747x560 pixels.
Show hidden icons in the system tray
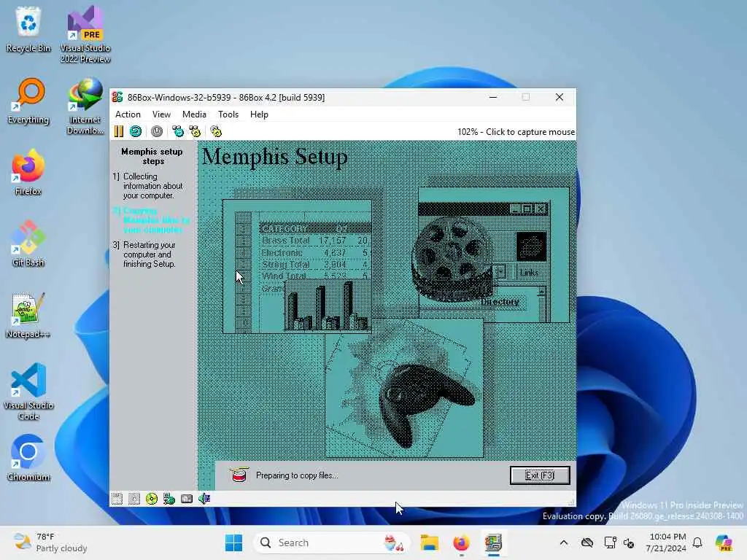564,542
